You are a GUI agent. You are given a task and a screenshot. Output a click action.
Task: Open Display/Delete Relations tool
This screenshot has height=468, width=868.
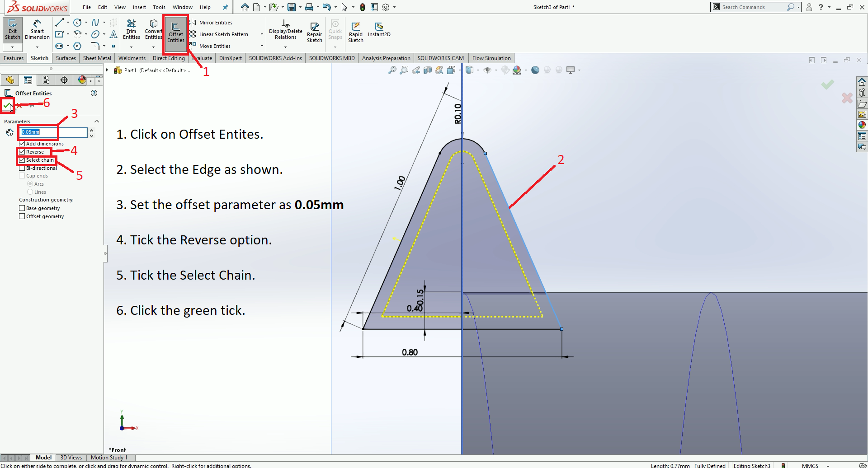[286, 29]
